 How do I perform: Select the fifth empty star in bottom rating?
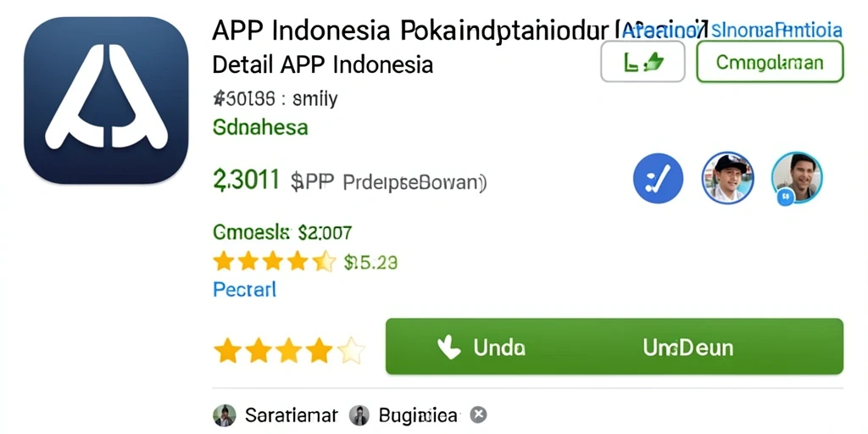pyautogui.click(x=352, y=351)
